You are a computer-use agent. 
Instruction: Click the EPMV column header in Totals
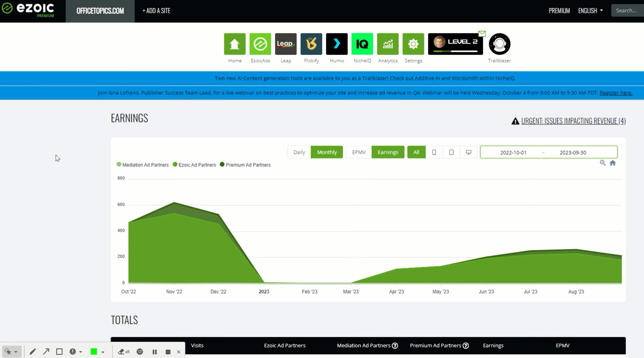coord(562,346)
